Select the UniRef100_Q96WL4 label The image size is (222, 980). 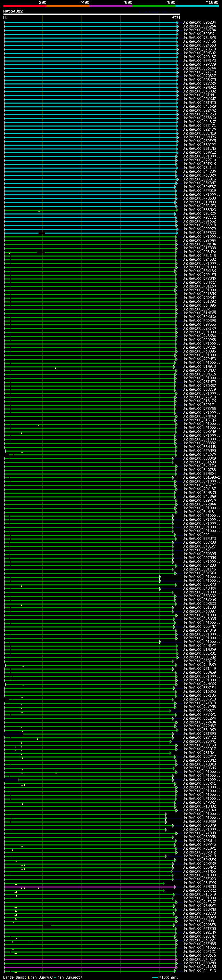(199, 840)
